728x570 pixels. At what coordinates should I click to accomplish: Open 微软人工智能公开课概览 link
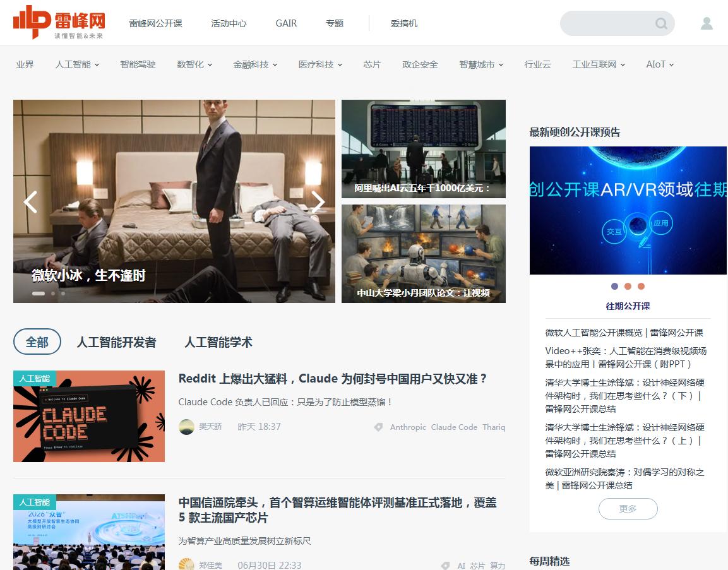tap(624, 333)
